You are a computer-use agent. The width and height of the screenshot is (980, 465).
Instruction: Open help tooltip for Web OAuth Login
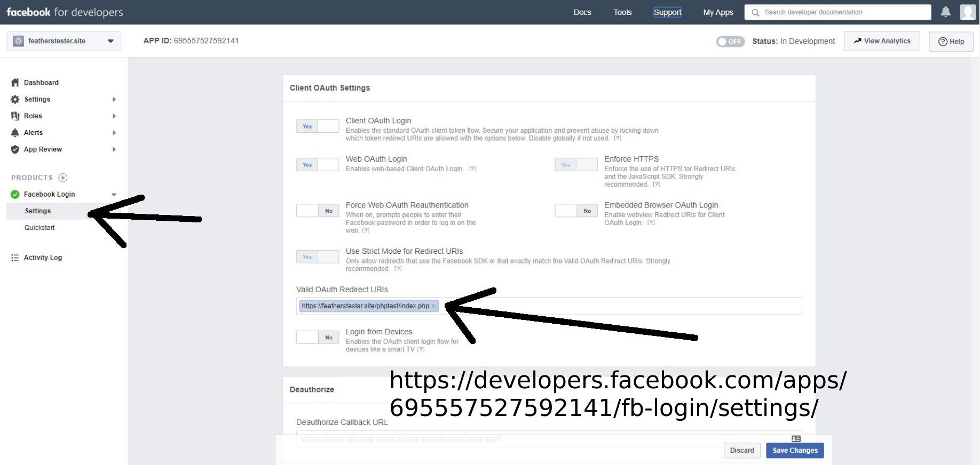click(x=472, y=169)
